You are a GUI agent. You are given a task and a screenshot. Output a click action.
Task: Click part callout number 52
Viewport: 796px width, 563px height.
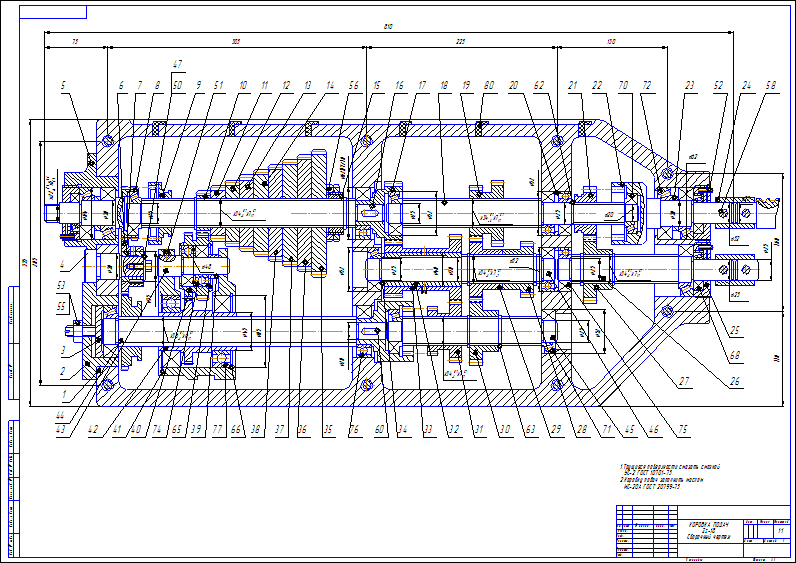(720, 87)
